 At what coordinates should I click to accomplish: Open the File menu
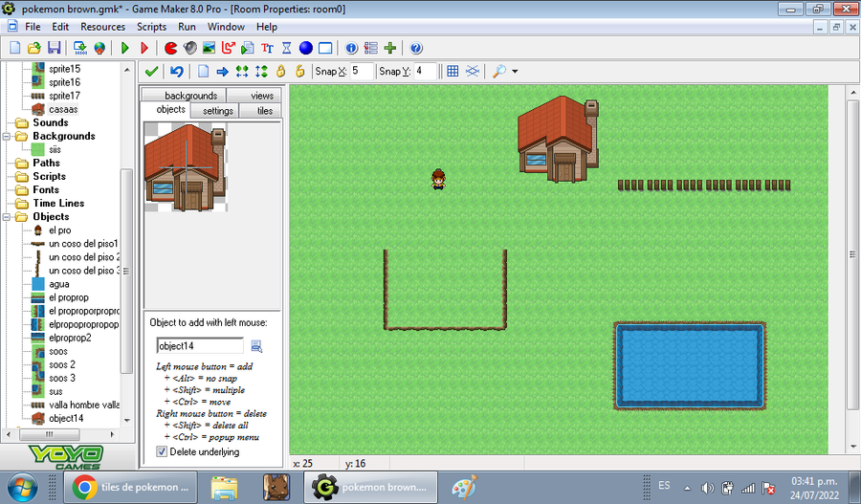coord(33,27)
